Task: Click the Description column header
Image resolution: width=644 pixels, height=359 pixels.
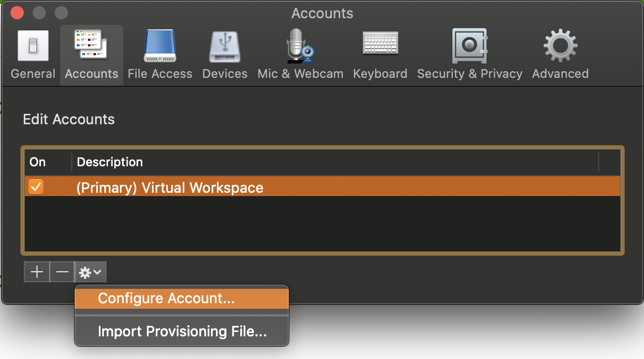Action: coord(331,162)
